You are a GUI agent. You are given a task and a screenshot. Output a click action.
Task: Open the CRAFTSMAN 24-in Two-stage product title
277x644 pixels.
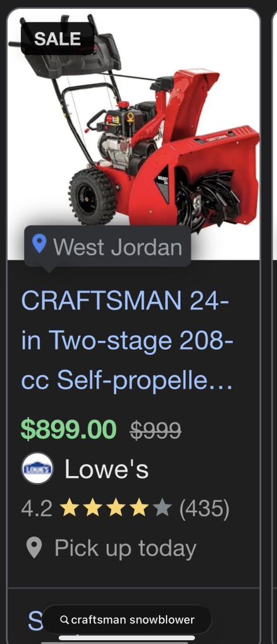coord(126,342)
